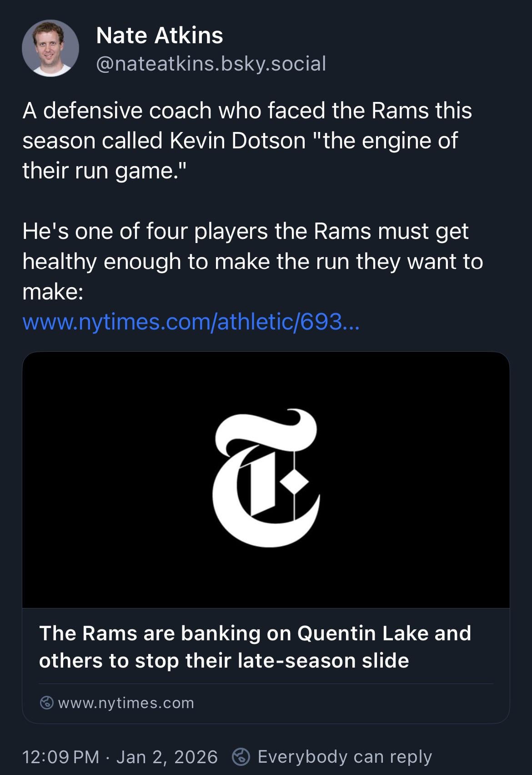Click the www.nytimes.com domain label

[126, 703]
